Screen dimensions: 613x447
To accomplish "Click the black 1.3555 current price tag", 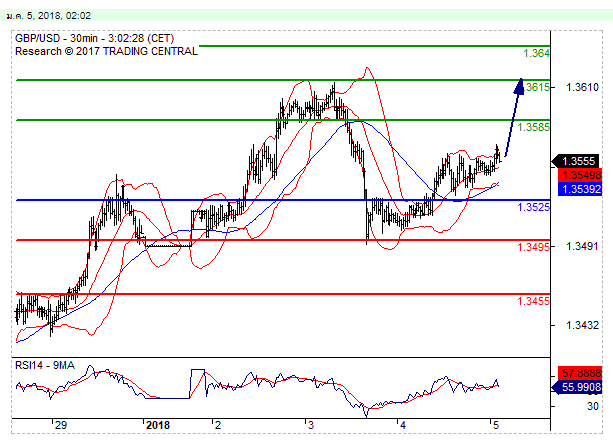I will (579, 160).
